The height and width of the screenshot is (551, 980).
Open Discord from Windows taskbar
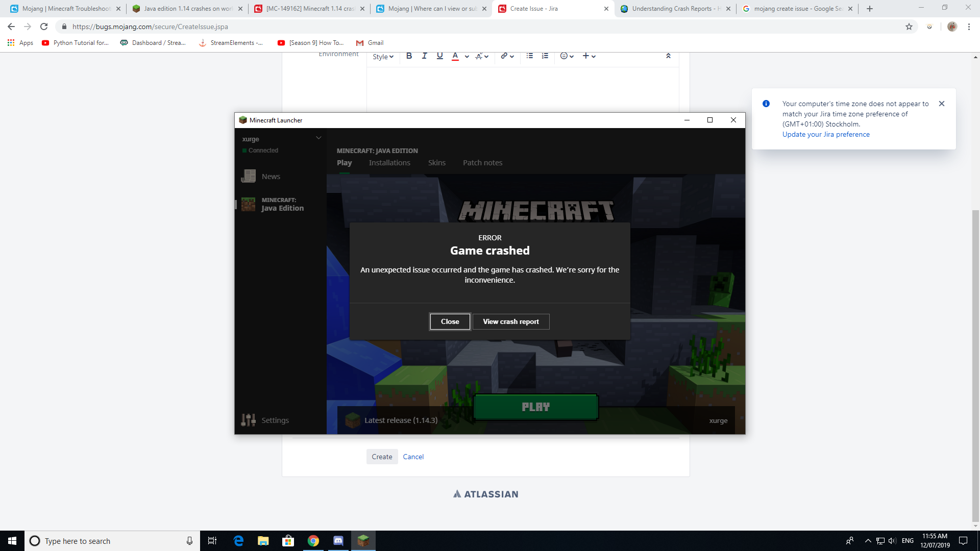(x=338, y=541)
